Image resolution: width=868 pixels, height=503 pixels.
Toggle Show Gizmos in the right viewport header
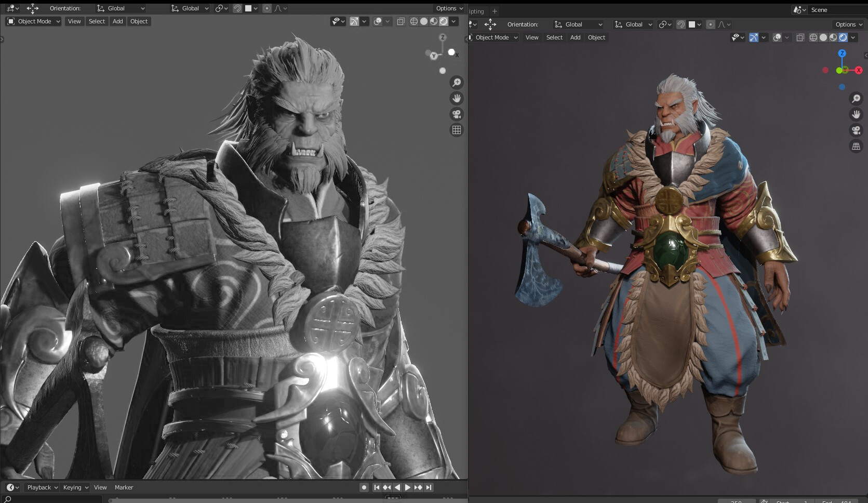(x=754, y=37)
